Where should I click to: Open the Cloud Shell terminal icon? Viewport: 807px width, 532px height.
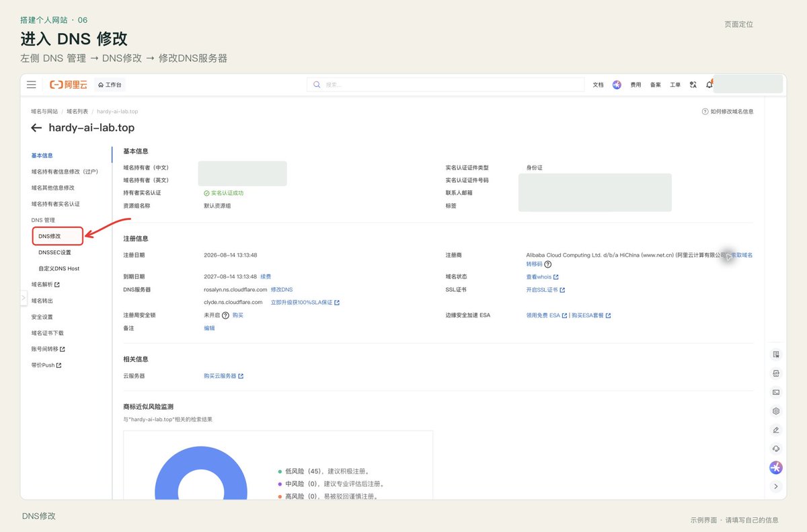pyautogui.click(x=776, y=392)
